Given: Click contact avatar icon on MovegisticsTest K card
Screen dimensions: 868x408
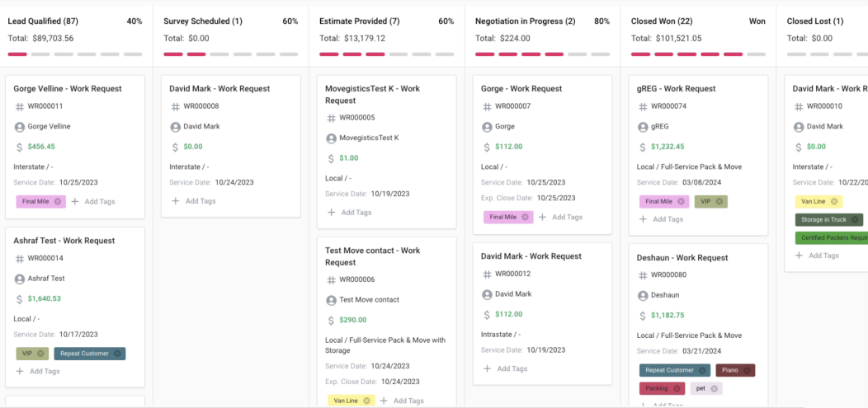Looking at the screenshot, I should 332,138.
